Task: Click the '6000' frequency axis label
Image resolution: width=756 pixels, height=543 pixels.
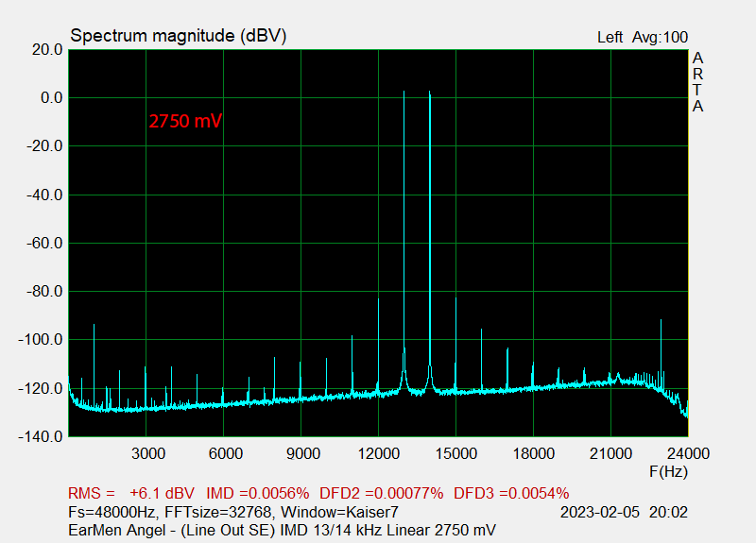Action: tap(225, 454)
